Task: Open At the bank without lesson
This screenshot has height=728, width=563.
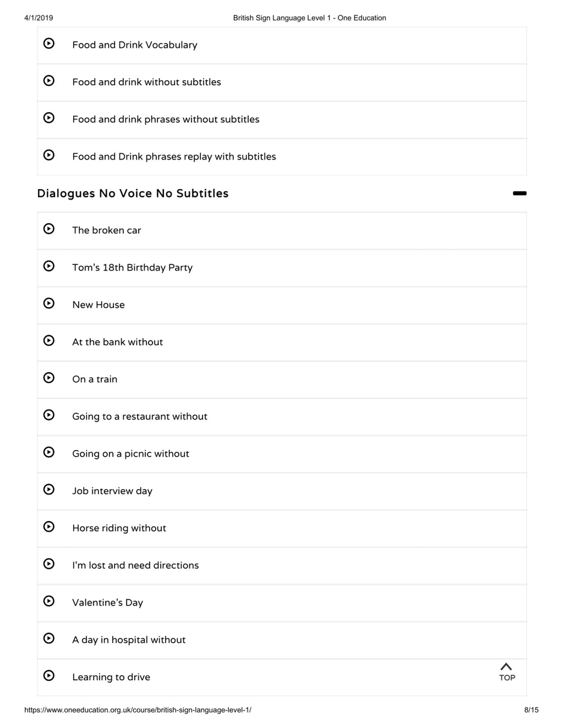Action: pos(282,342)
